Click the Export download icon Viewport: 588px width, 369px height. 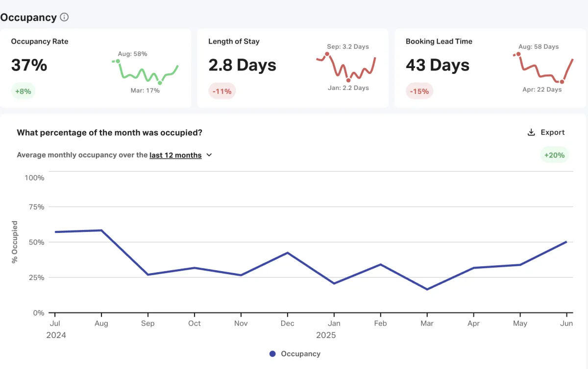(x=531, y=132)
